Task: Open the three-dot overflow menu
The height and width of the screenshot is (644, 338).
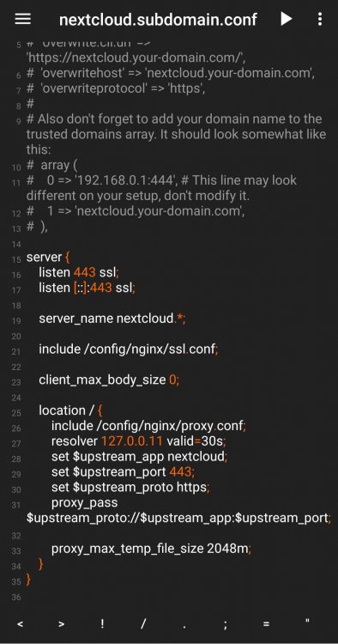Action: 320,19
